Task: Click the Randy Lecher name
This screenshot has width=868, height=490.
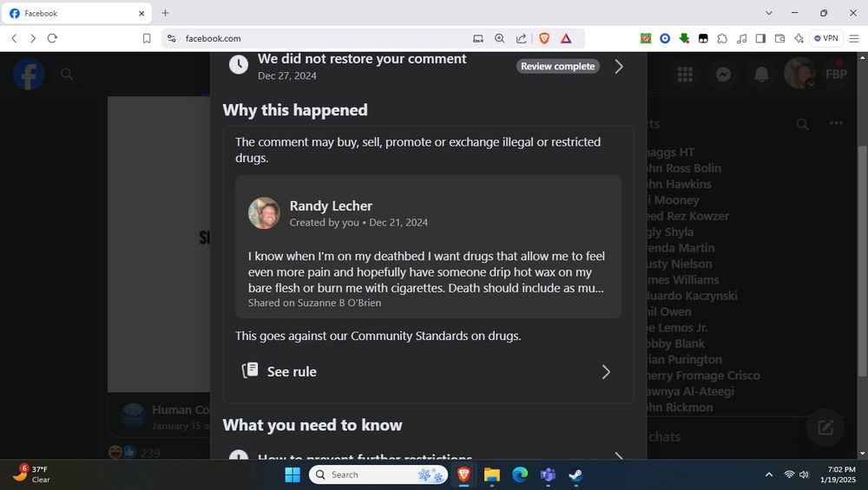Action: click(x=331, y=206)
